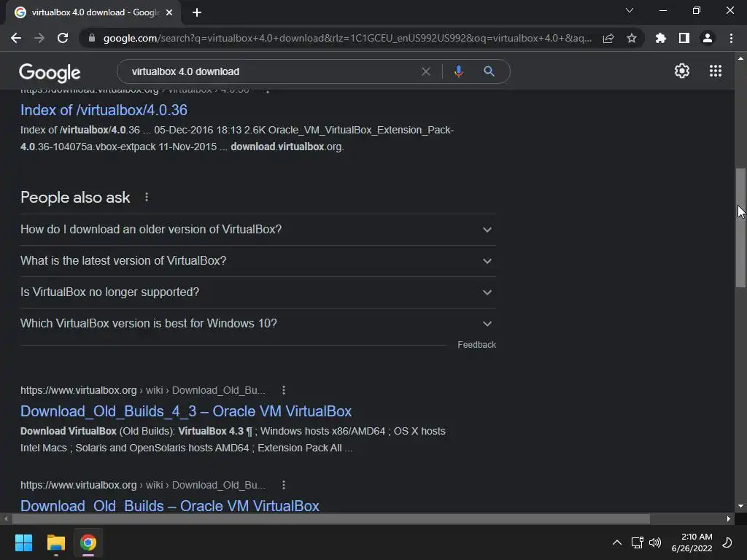Open File Explorer from the taskbar
747x560 pixels.
point(55,542)
